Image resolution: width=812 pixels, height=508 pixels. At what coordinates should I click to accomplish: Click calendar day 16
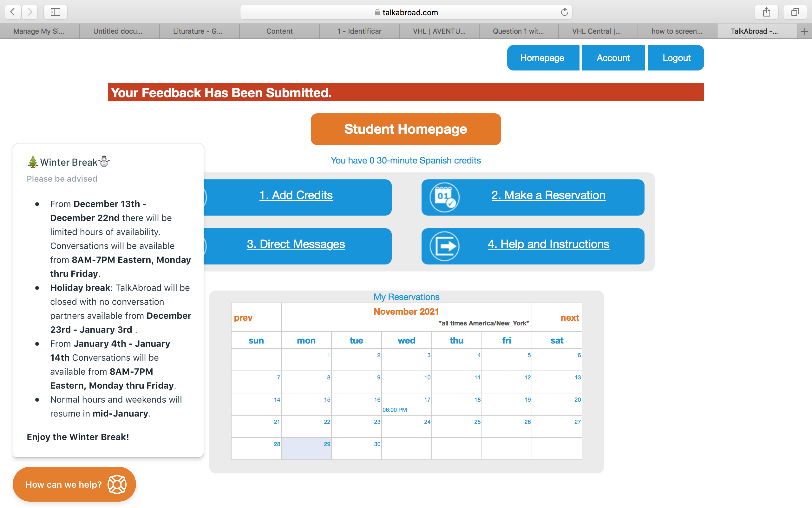(x=356, y=404)
